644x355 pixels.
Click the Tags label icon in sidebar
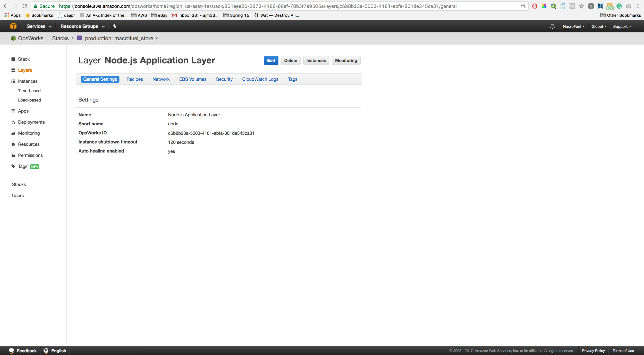coord(13,166)
